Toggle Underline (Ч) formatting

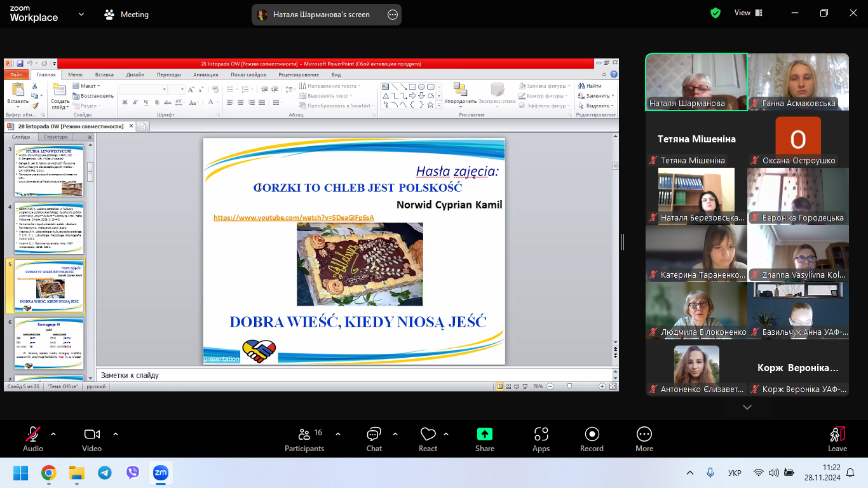(146, 102)
